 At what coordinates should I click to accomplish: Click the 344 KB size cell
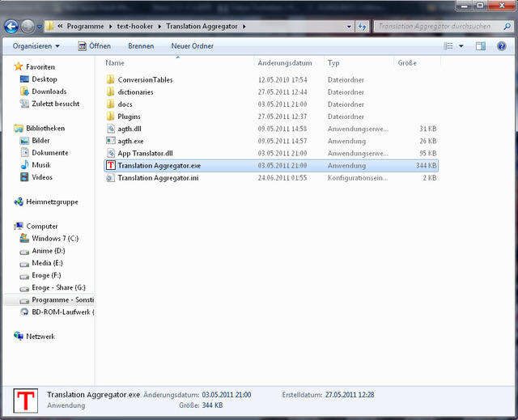click(x=427, y=165)
